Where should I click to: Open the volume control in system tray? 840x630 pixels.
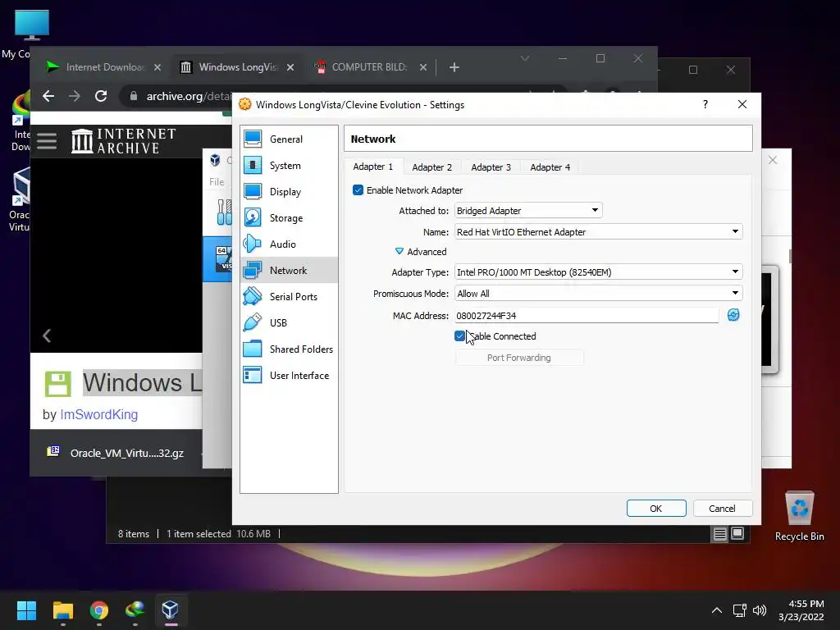click(x=759, y=610)
